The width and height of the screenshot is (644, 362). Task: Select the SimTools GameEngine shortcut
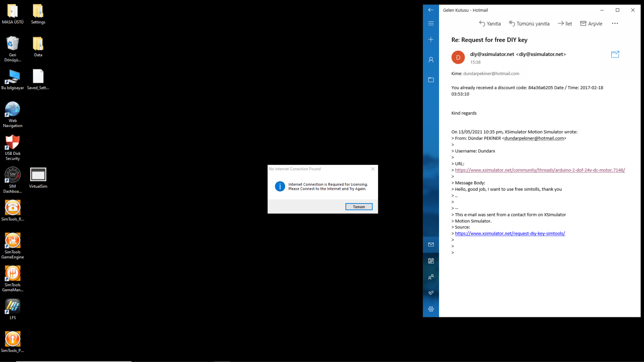pyautogui.click(x=12, y=246)
